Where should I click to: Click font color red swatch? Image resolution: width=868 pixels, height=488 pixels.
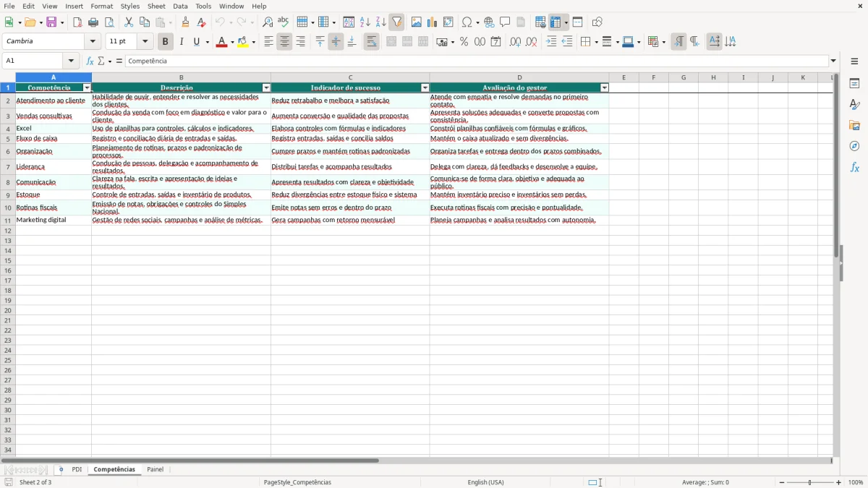221,42
